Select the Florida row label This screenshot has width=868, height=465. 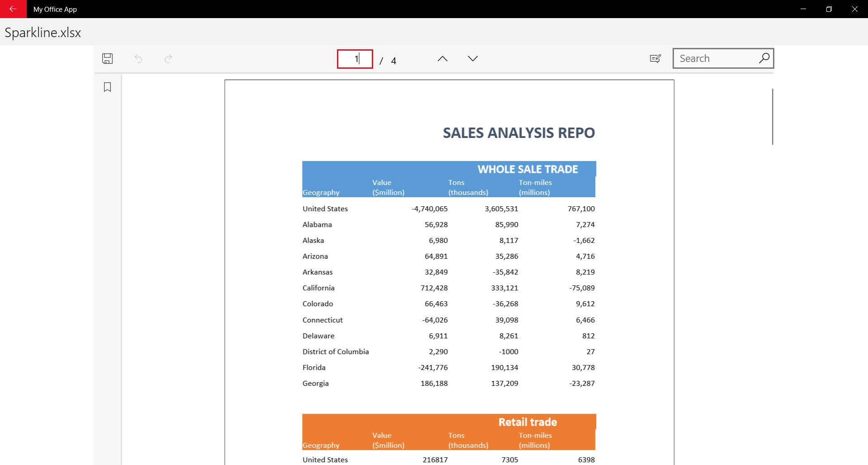click(x=314, y=367)
